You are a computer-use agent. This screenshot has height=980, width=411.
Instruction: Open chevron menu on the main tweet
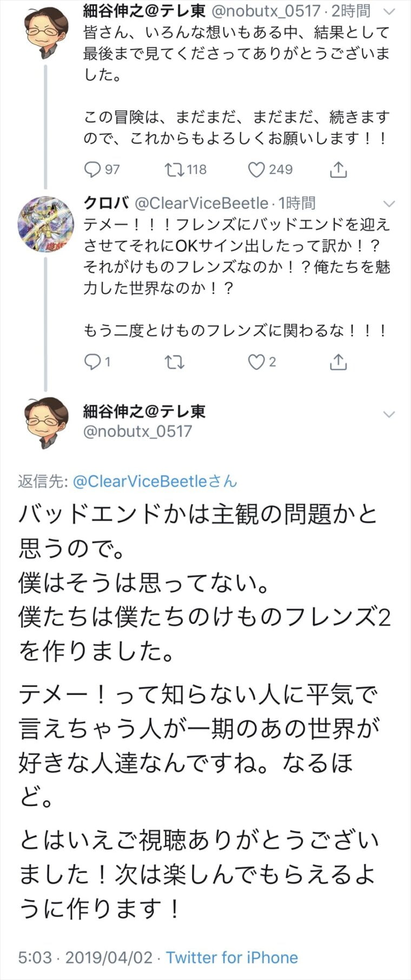389,414
